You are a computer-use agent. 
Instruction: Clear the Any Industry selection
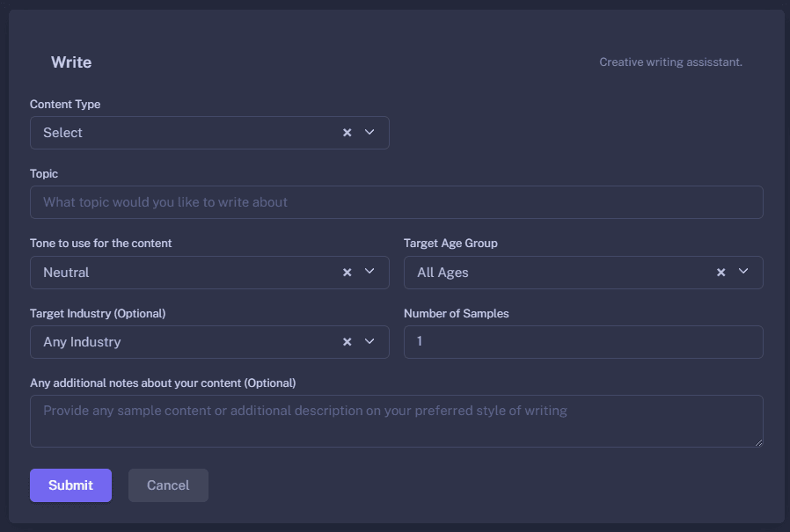[347, 342]
